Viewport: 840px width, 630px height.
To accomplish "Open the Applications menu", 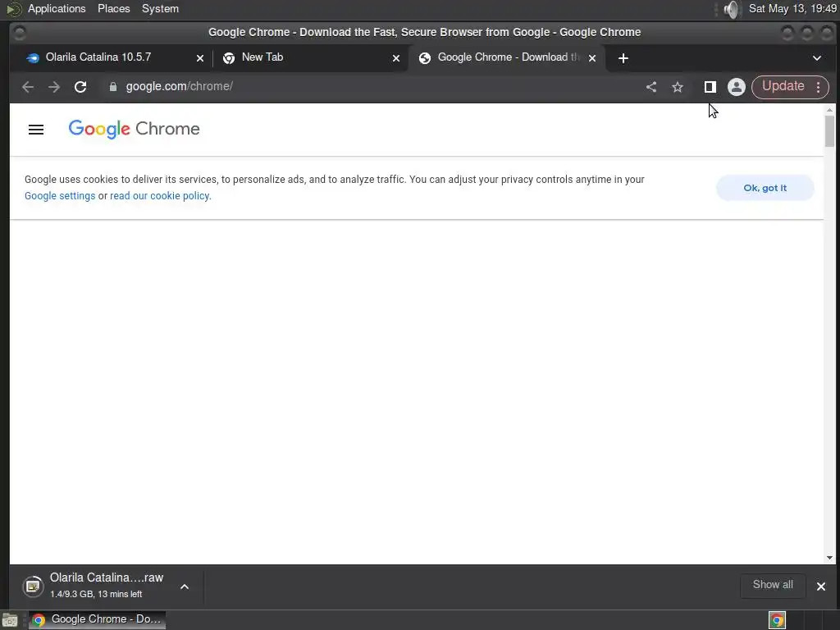I will (x=57, y=8).
